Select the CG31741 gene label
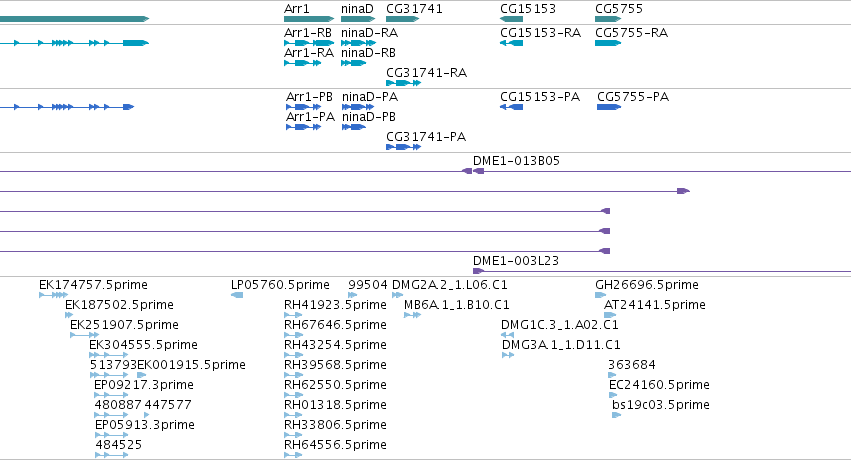This screenshot has height=460, width=851. coord(414,9)
